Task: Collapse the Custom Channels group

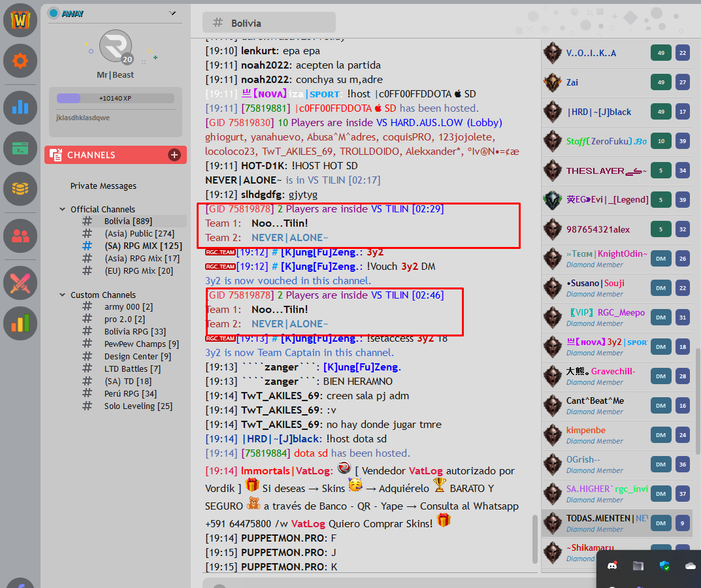Action: [63, 295]
